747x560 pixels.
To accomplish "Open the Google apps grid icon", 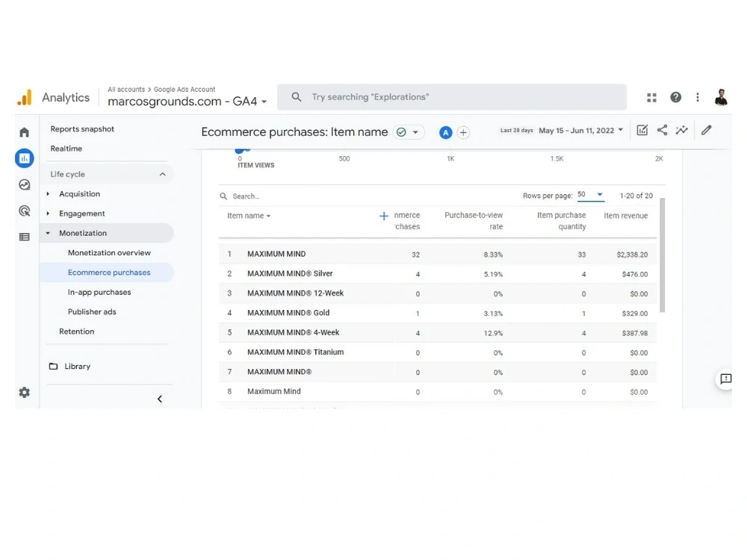I will [651, 97].
